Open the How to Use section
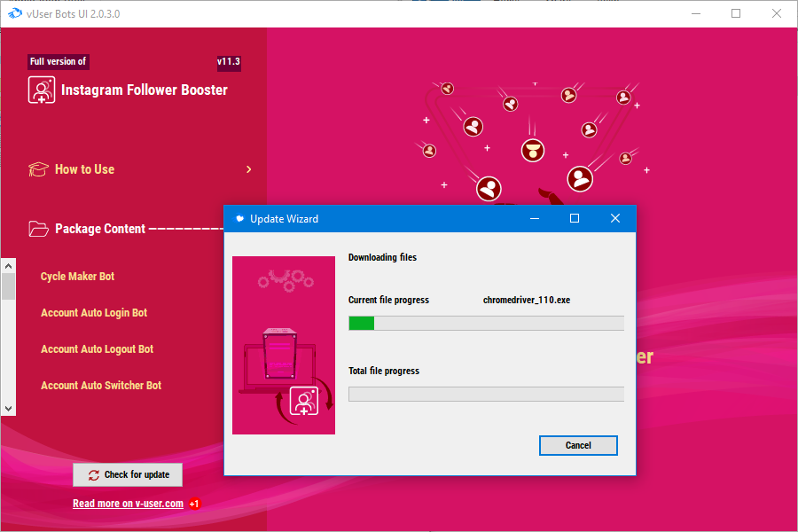The width and height of the screenshot is (798, 532). pyautogui.click(x=84, y=169)
